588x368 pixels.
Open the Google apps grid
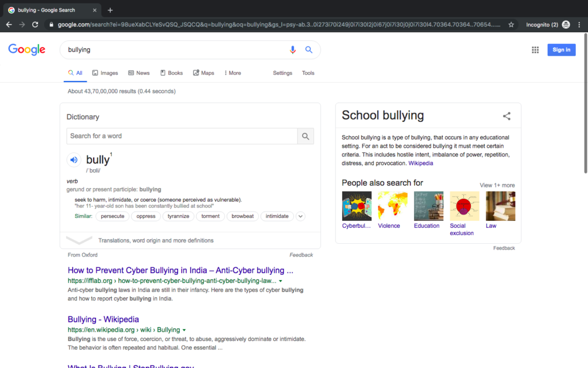tap(535, 50)
